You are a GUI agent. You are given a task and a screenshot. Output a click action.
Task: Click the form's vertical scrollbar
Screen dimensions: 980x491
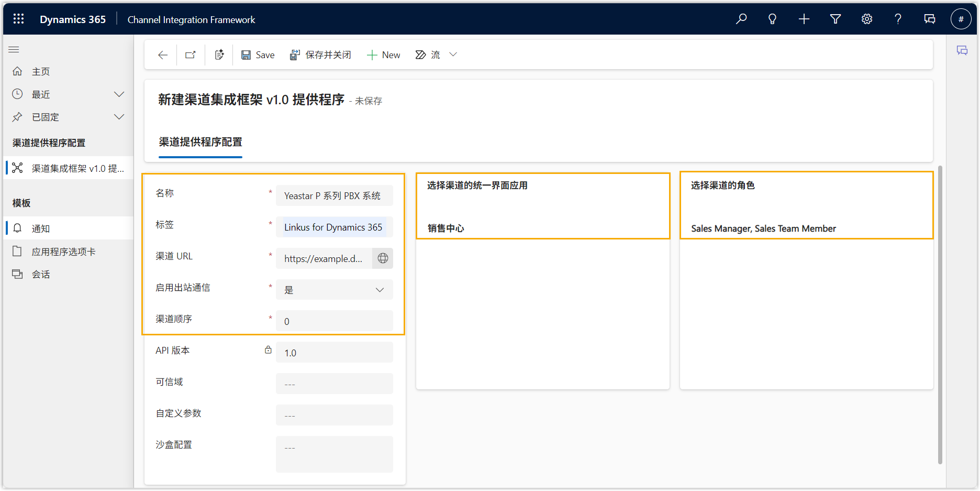940,314
